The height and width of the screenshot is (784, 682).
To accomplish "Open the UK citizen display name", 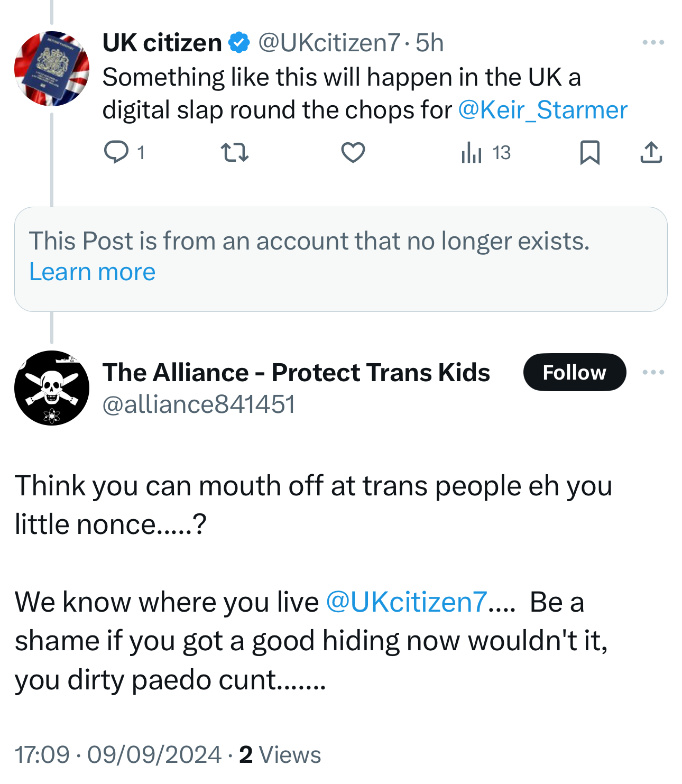I will pyautogui.click(x=162, y=43).
